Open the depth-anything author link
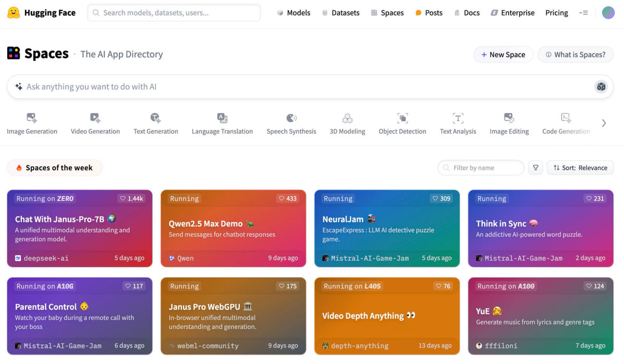624x364 pixels. pos(355,346)
